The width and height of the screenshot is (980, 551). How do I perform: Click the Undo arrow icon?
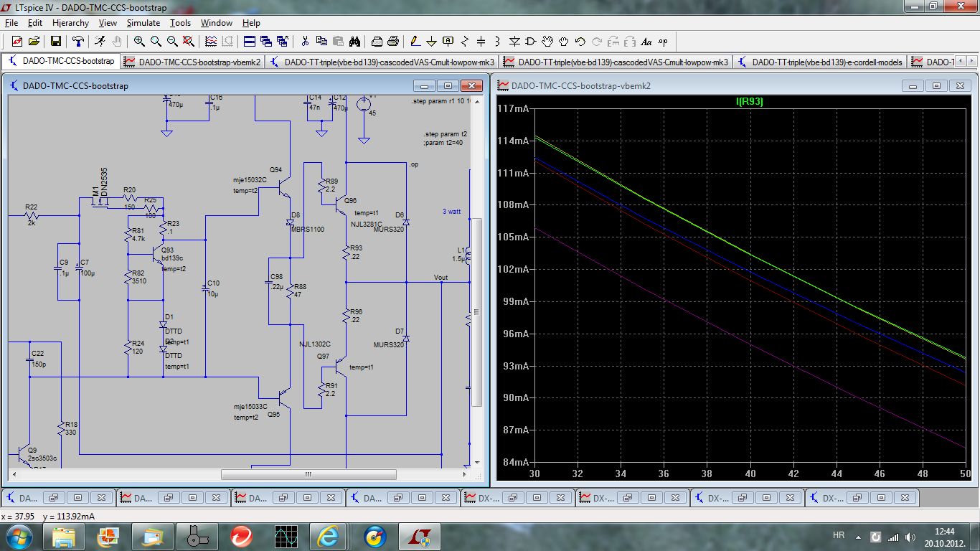tap(580, 42)
